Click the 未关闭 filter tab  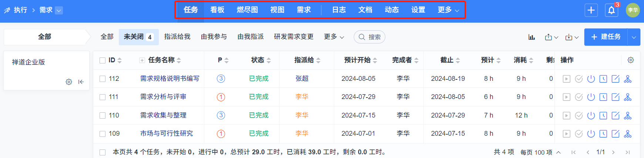pos(138,37)
